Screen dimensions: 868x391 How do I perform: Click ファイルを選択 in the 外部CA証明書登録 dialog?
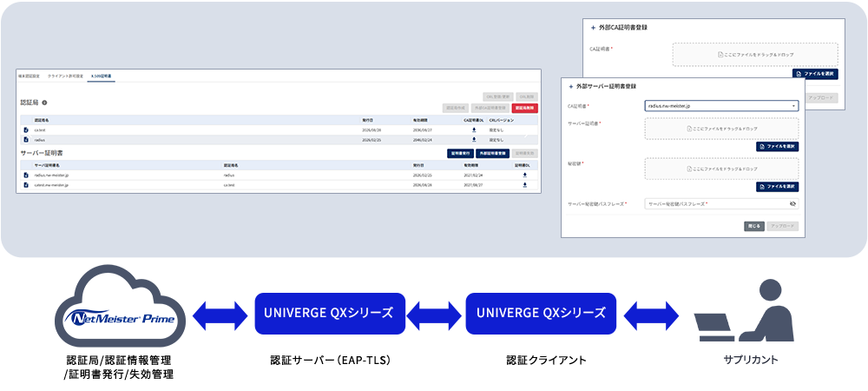815,73
